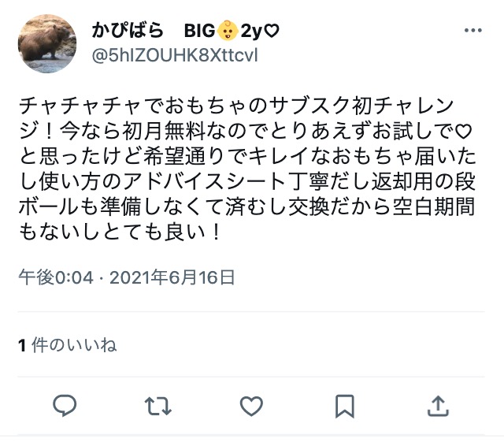Screen dimensions: 504x446
Task: Click the baby face emoji in name
Action: 228,31
